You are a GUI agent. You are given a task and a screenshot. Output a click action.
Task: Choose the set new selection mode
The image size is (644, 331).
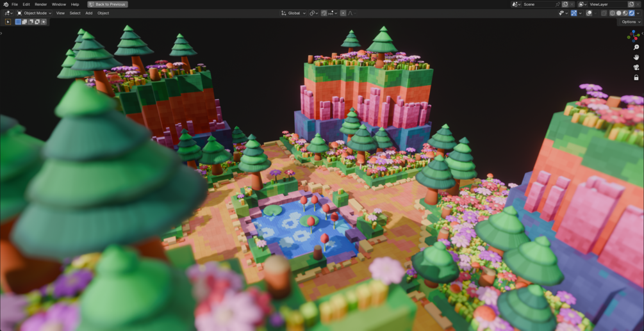pos(18,22)
